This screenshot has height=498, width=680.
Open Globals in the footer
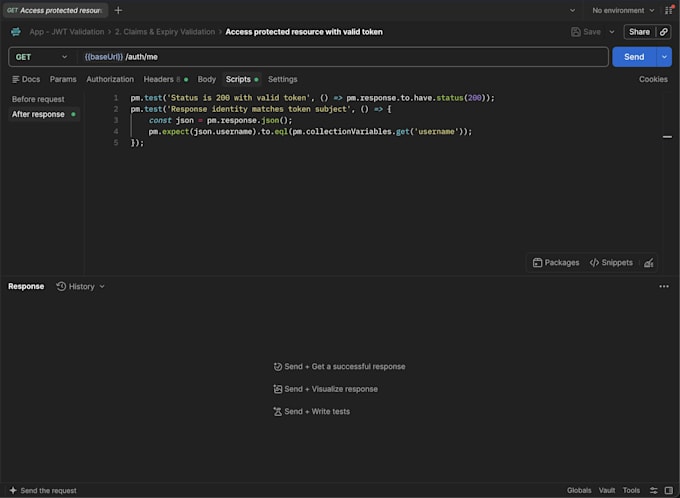coord(579,490)
